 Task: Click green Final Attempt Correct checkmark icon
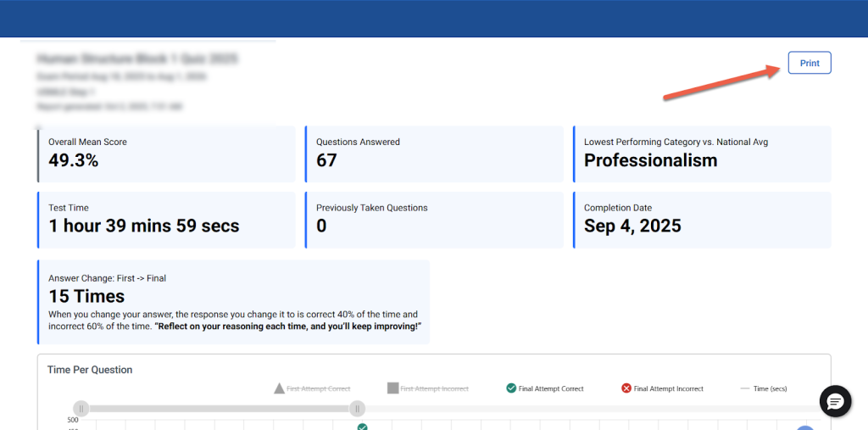click(x=511, y=388)
